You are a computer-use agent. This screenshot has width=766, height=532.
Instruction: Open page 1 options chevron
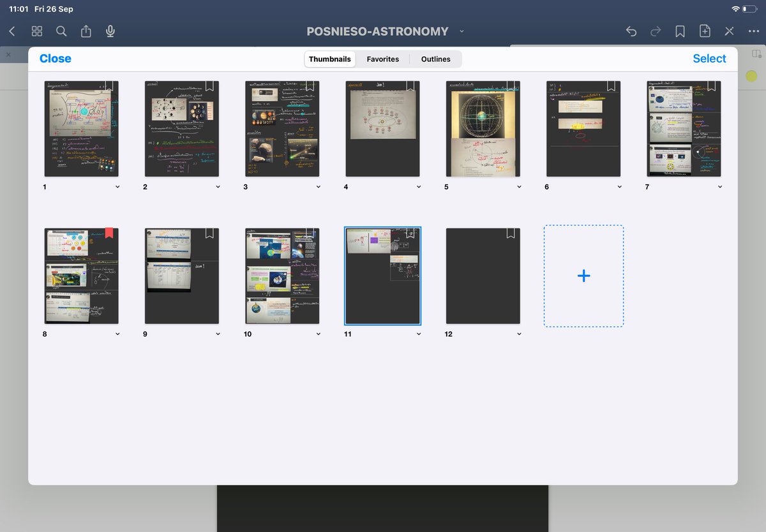(117, 187)
